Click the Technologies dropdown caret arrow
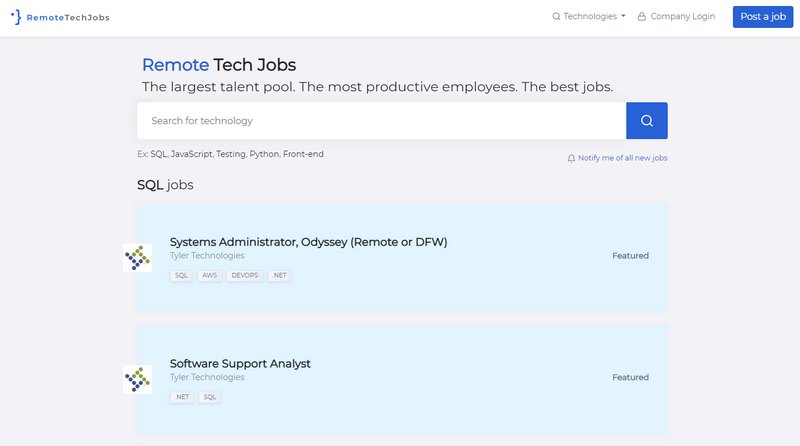Viewport: 800px width, 446px height. tap(623, 16)
